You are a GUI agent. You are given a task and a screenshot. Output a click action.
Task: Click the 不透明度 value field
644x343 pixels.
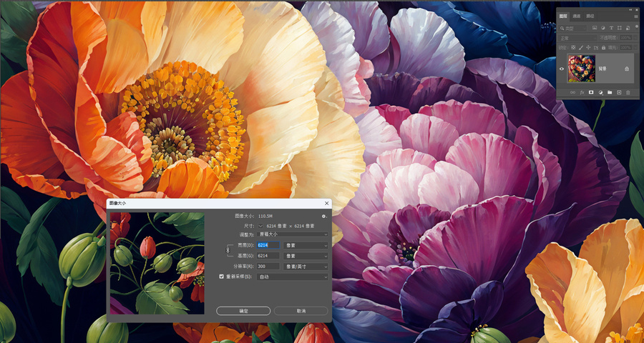tap(626, 38)
